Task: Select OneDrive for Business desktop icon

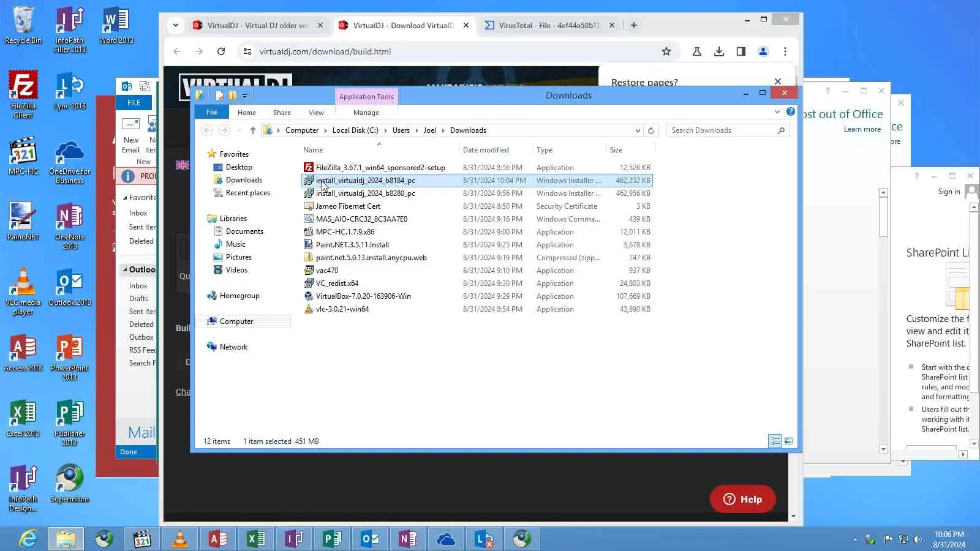Action: (x=70, y=162)
